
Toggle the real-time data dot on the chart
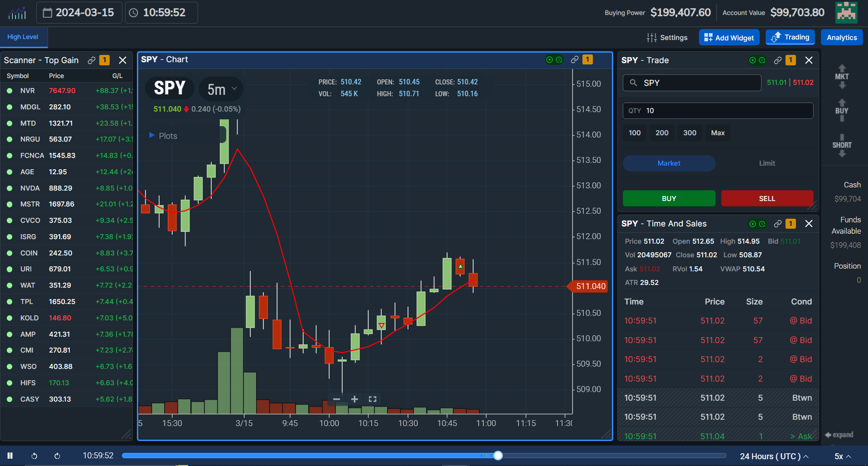(x=549, y=59)
